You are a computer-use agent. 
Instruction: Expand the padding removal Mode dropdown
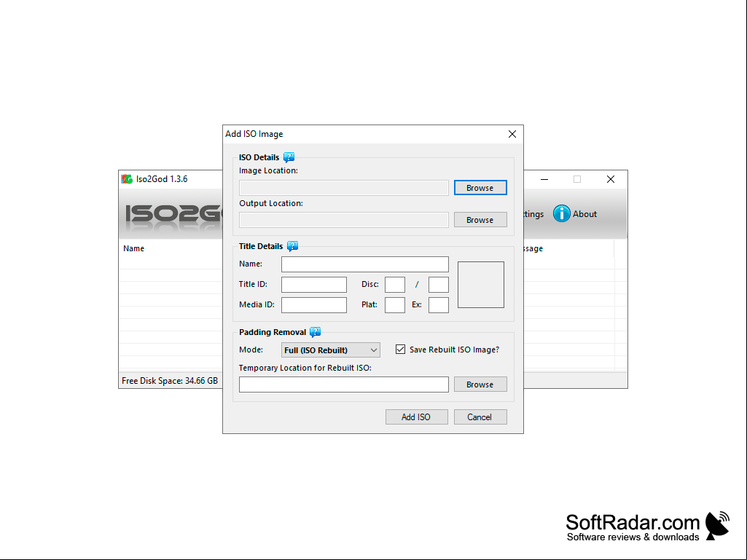pyautogui.click(x=331, y=350)
